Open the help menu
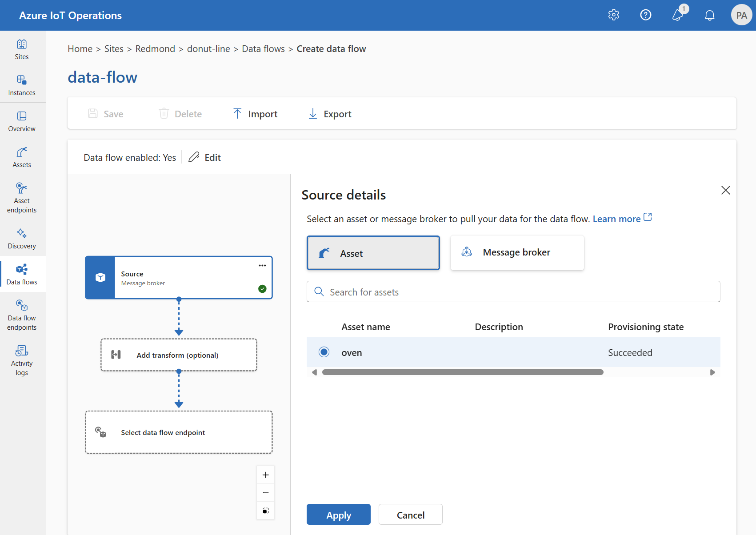The height and width of the screenshot is (535, 756). (646, 15)
